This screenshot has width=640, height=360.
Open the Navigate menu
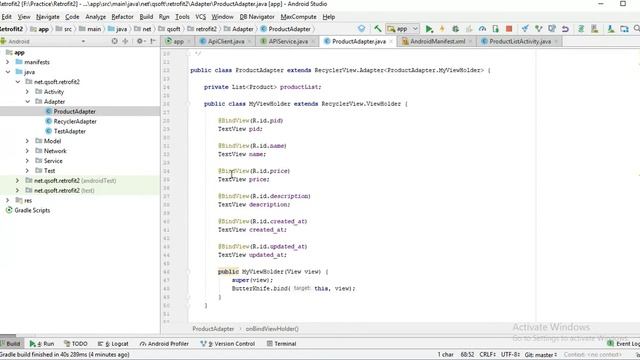pos(48,17)
